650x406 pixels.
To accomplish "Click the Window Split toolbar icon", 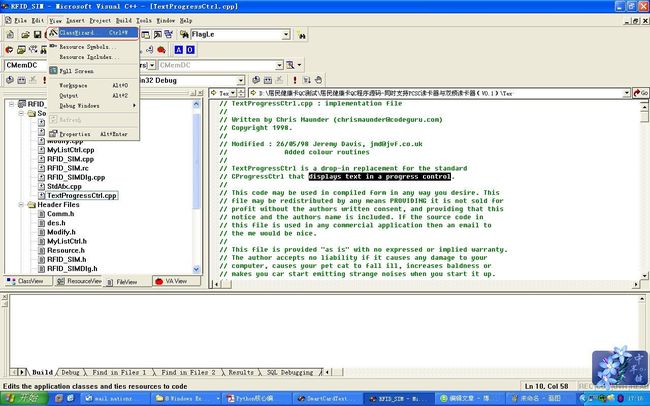I will click(146, 35).
